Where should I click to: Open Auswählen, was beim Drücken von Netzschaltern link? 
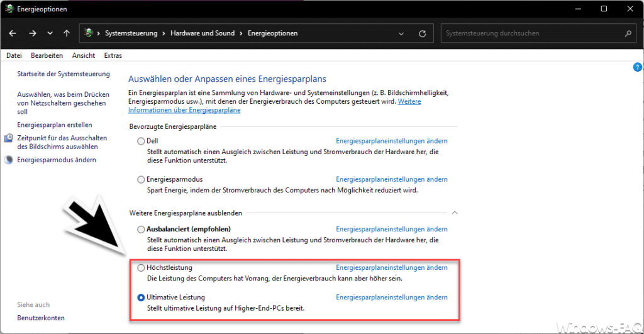[x=63, y=103]
